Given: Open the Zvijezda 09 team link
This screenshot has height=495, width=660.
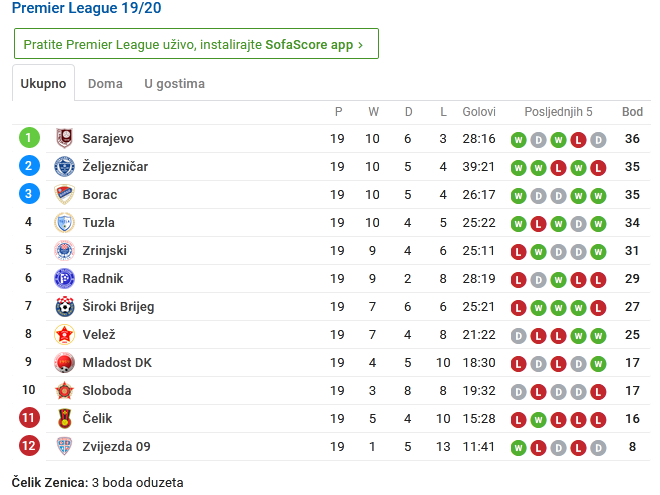Looking at the screenshot, I should click(x=116, y=447).
